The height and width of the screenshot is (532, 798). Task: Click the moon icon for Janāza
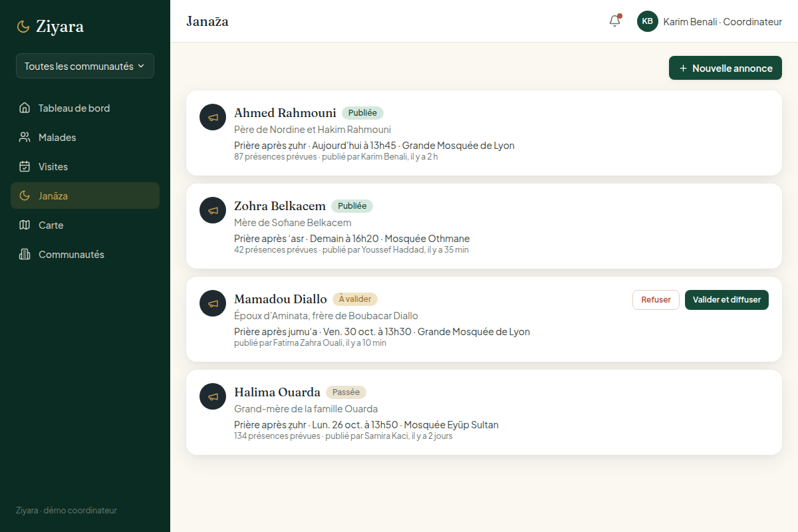25,196
